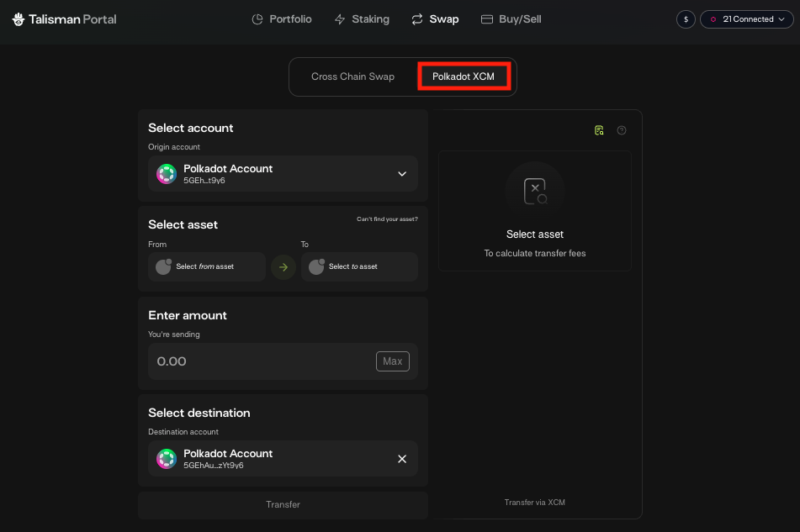Expand the 21 Connected accounts dropdown
Image resolution: width=800 pixels, height=532 pixels.
(747, 19)
